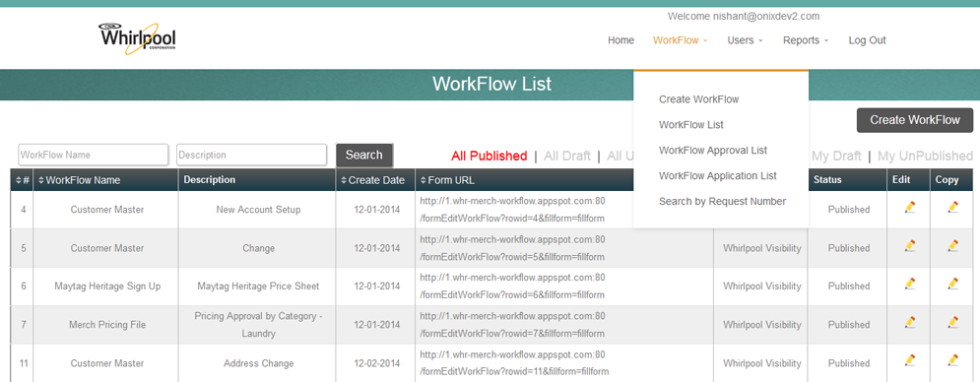Screen dimensions: 980x382
Task: Click the edit pencil for workflow 5
Action: click(x=910, y=246)
